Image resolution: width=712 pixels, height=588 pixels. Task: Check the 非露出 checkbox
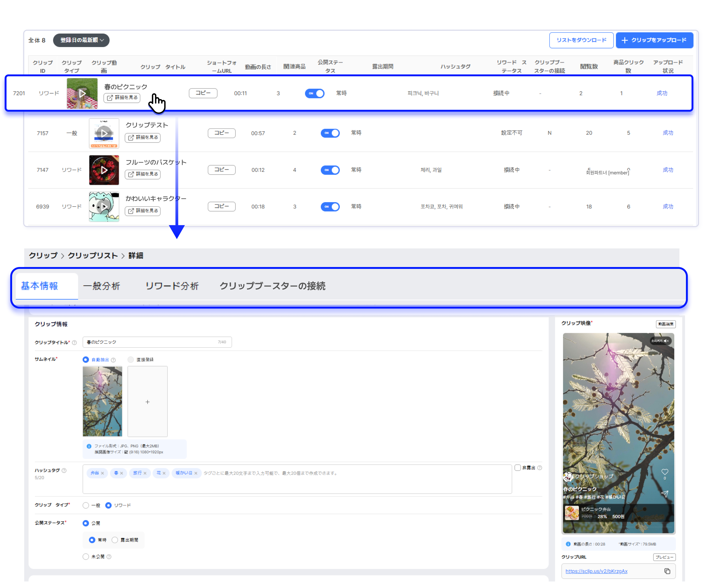517,468
